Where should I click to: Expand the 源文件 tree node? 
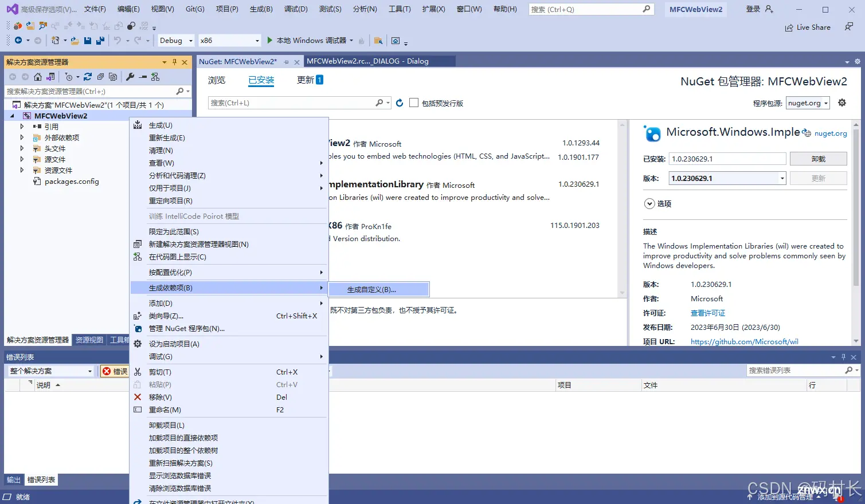[22, 159]
